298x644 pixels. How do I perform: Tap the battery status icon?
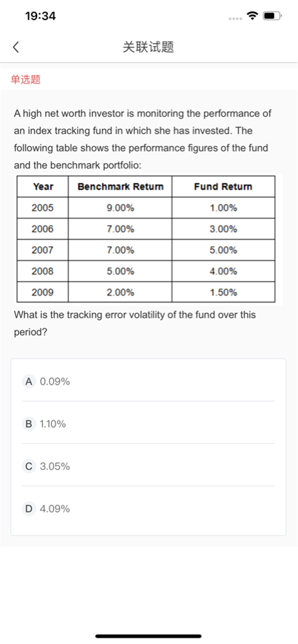pos(272,16)
